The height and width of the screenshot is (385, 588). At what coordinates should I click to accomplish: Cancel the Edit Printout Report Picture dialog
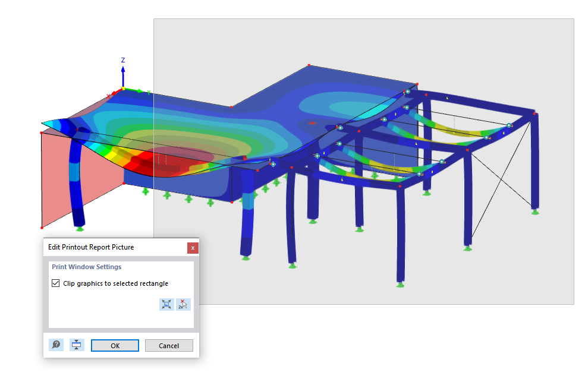tap(169, 345)
